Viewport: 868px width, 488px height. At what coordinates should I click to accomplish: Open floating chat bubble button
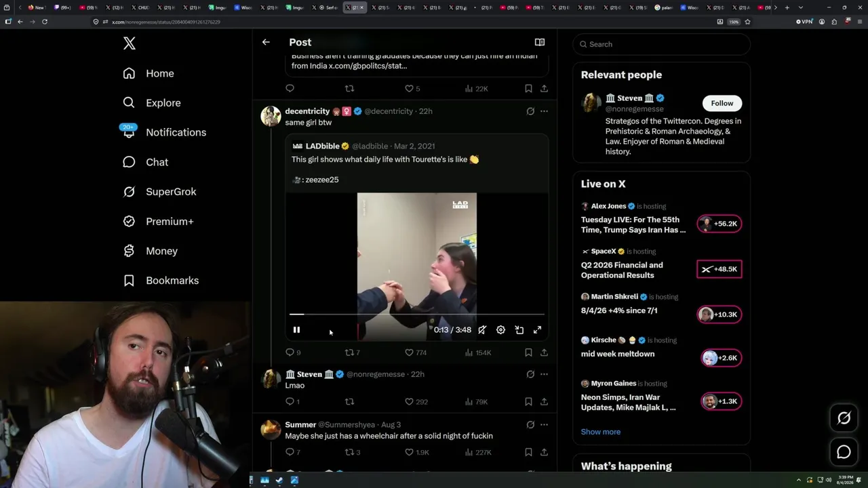844,452
